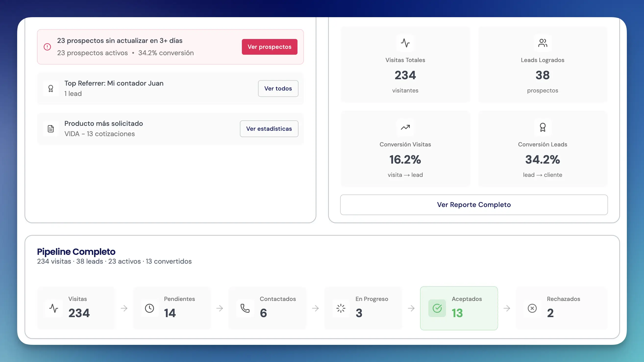Click the Top Referrer award ribbon icon

51,89
